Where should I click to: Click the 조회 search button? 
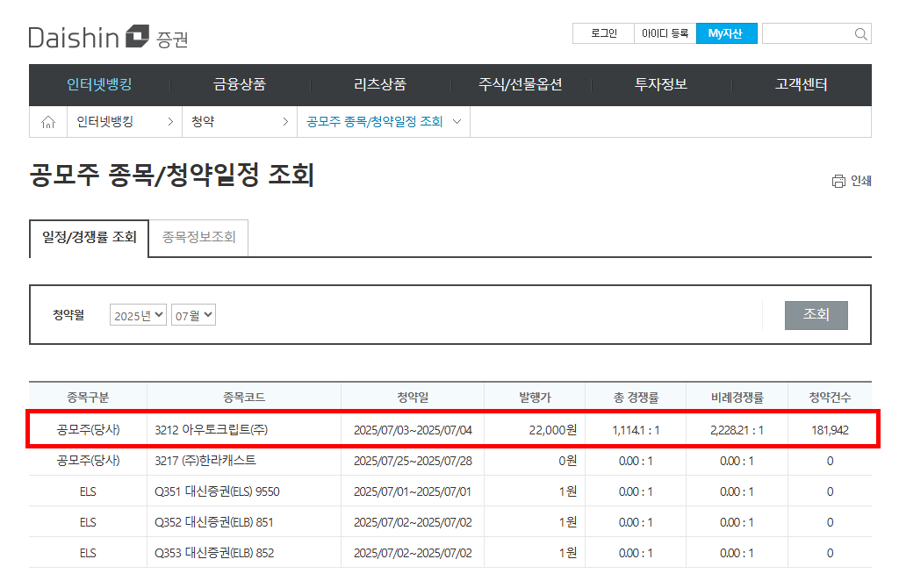click(x=816, y=315)
